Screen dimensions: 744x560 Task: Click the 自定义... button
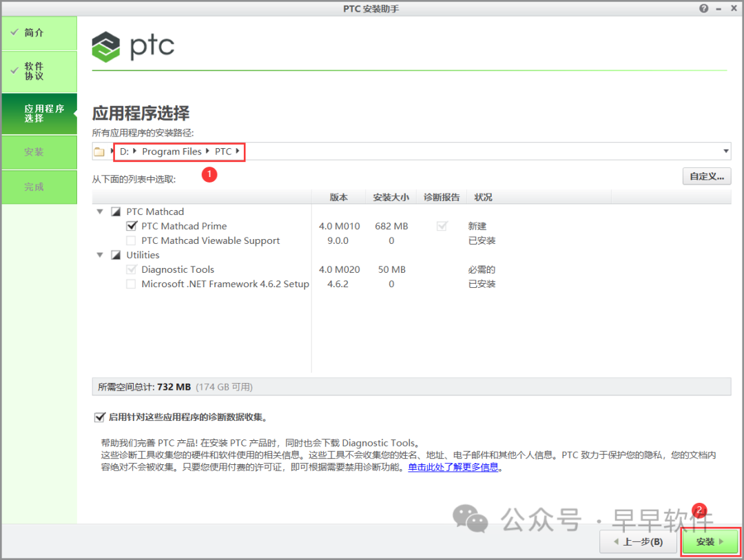[707, 176]
